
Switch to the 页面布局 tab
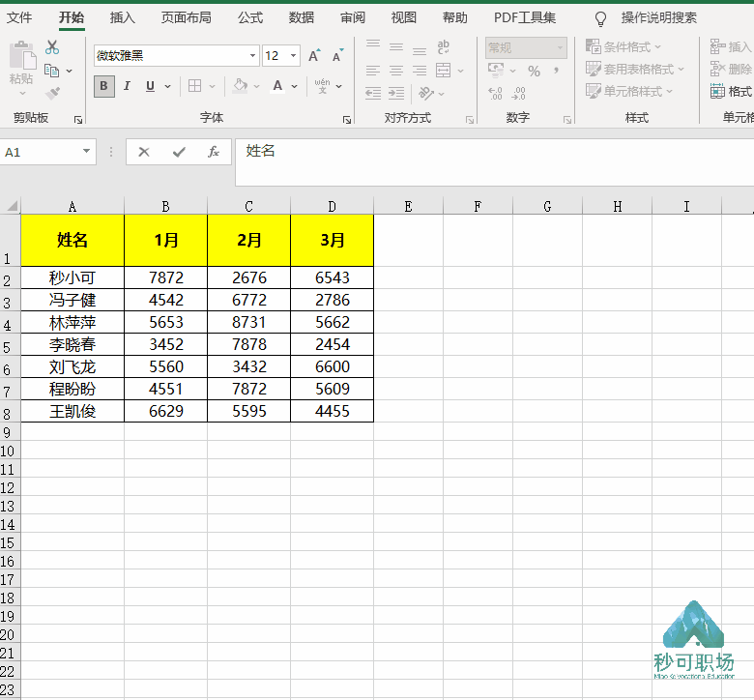[186, 17]
